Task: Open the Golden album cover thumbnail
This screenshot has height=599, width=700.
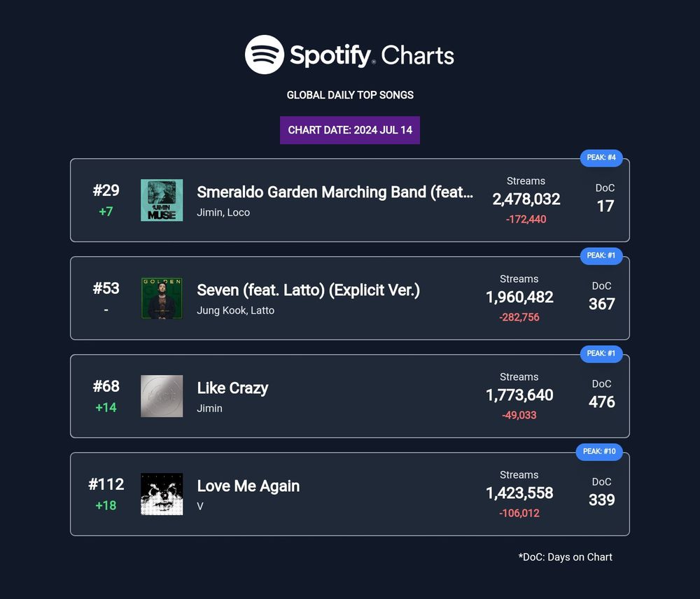Action: coord(162,298)
